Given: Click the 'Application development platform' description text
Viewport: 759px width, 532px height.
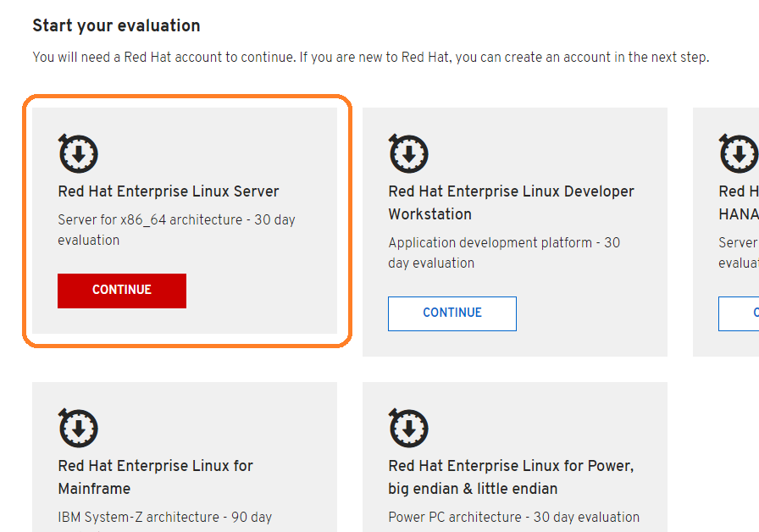Looking at the screenshot, I should click(504, 252).
